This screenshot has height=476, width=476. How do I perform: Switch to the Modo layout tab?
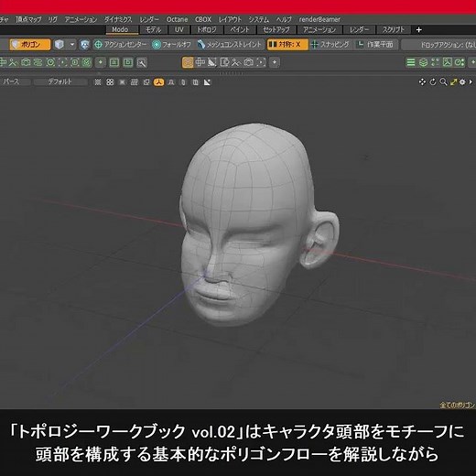(x=122, y=29)
